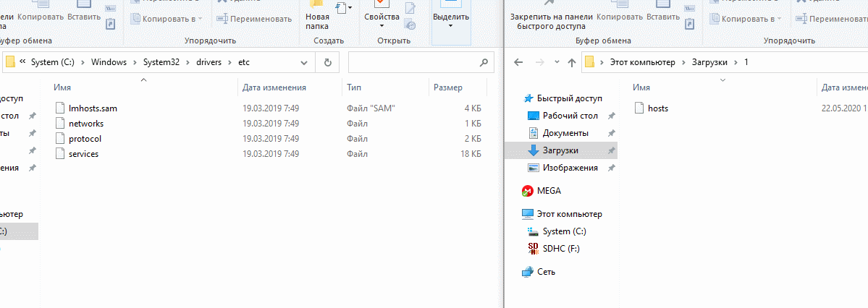Click the paste shortcut icon in right ribbon
The height and width of the screenshot is (308, 868).
[690, 24]
